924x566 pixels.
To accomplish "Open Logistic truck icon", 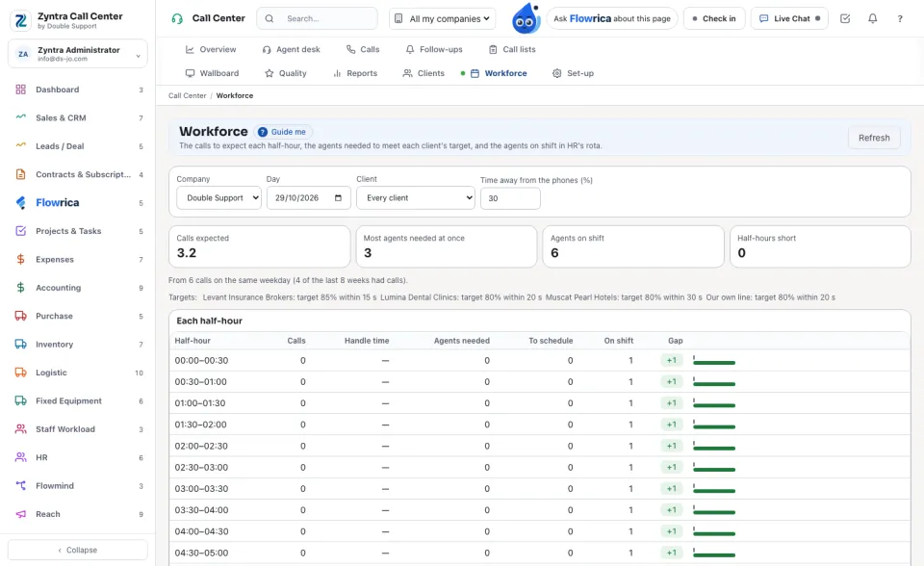I will click(x=20, y=373).
